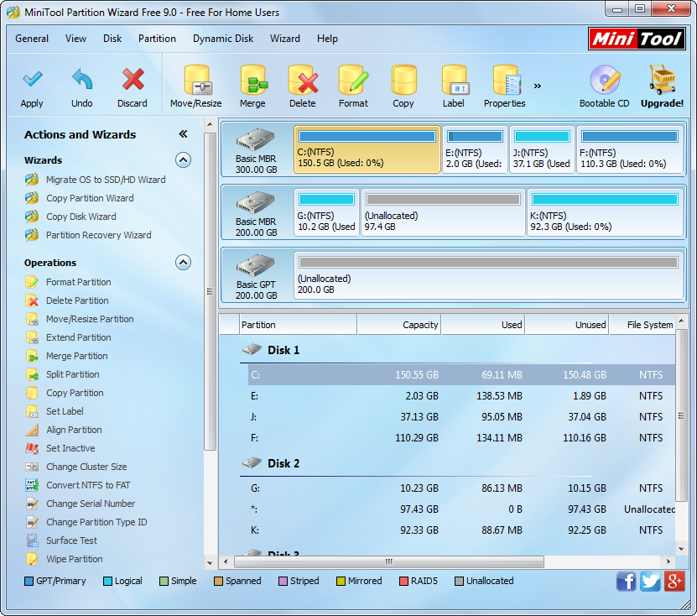This screenshot has width=697, height=616.
Task: Collapse the Wizards section
Action: tap(183, 159)
